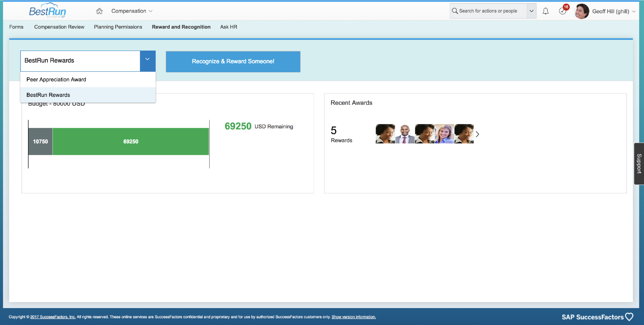This screenshot has height=325, width=644.
Task: Expand the Geoff Hill (ghill) account menu
Action: tap(614, 11)
